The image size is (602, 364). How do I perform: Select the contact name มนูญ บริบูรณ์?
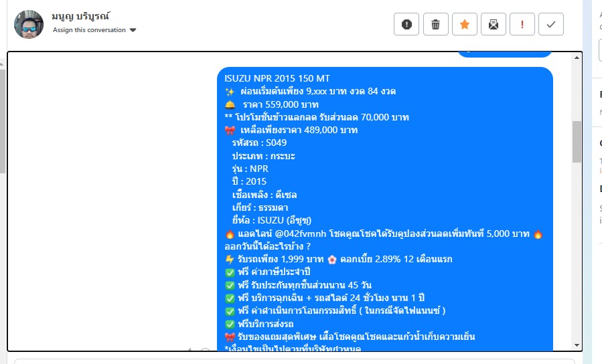point(80,16)
